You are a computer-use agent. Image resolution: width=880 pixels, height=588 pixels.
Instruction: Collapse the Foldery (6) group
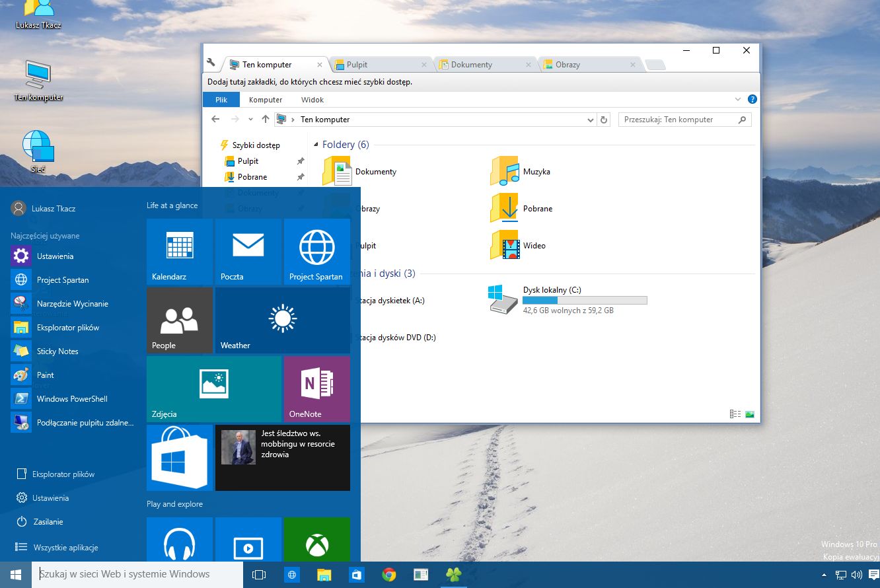click(316, 145)
